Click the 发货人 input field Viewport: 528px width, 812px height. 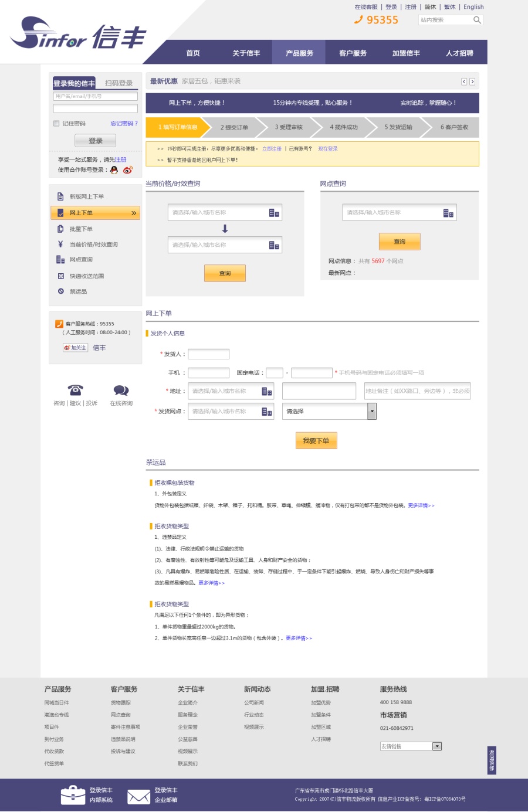click(x=208, y=354)
